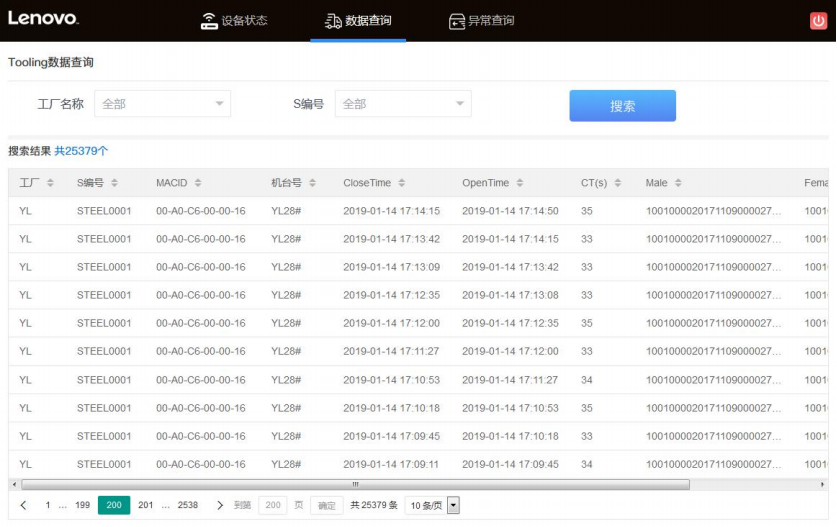This screenshot has height=527, width=837.
Task: Sort by Male column
Action: pyautogui.click(x=678, y=183)
